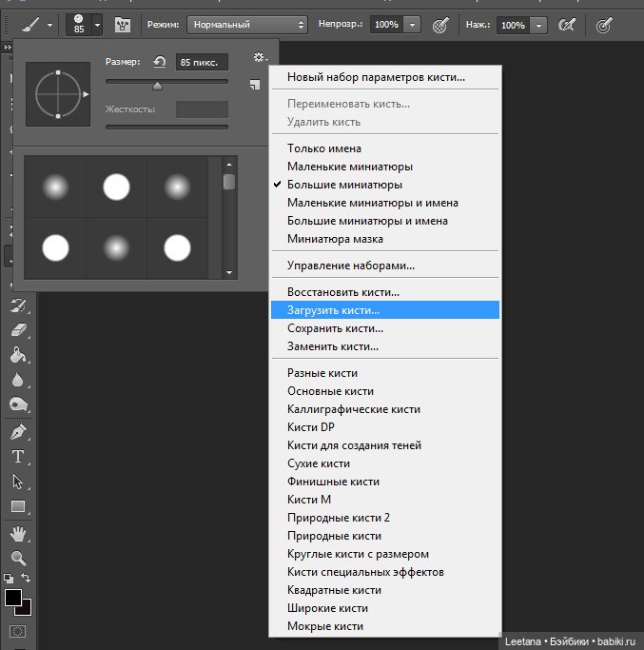Click the brush list scroll up arrow

(x=229, y=165)
